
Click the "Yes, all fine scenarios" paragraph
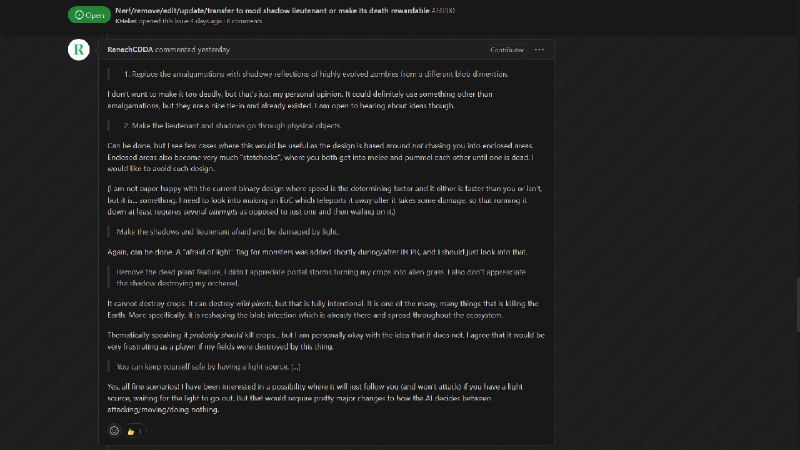tap(320, 397)
